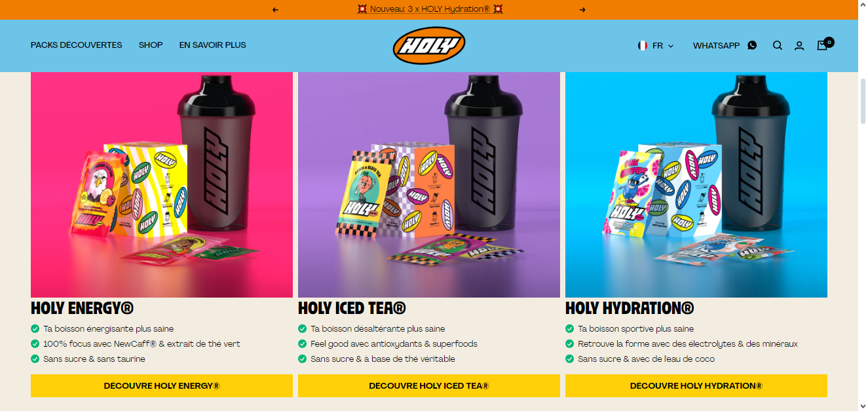Expand the FR language dropdown
Screen dimensions: 868x411
[656, 46]
